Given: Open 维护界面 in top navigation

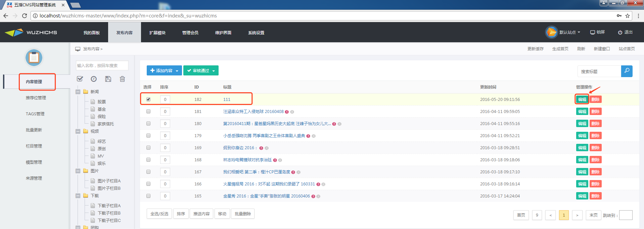Looking at the screenshot, I should pos(223,33).
